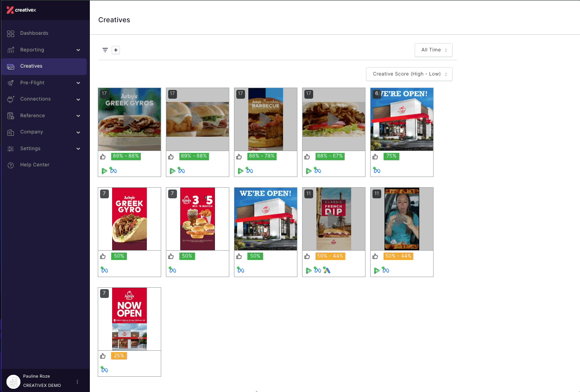Open the All Time date range dropdown
580x392 pixels.
click(x=434, y=50)
